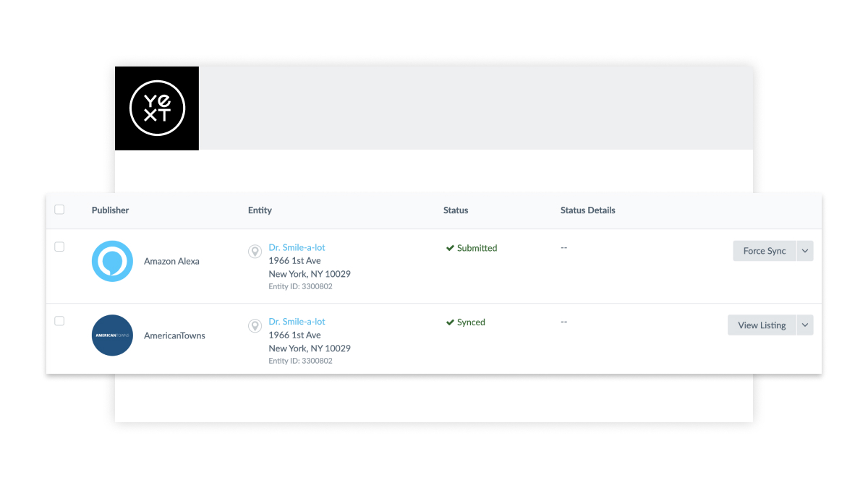Click the Entity column header
868x488 pixels.
click(260, 210)
